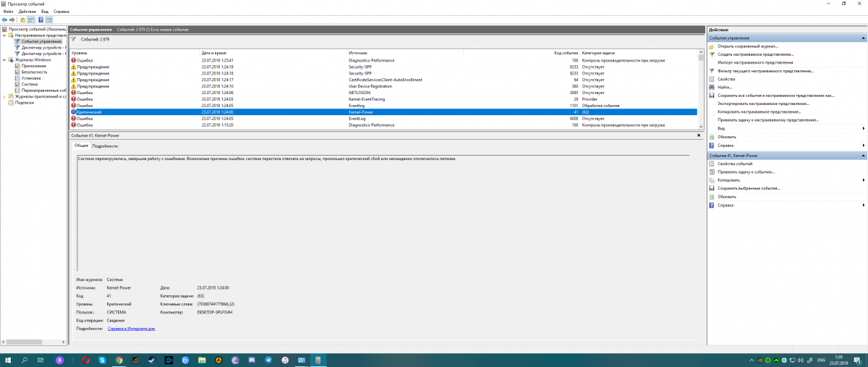
Task: Expand Копировать submenu arrow in Actions
Action: point(864,180)
